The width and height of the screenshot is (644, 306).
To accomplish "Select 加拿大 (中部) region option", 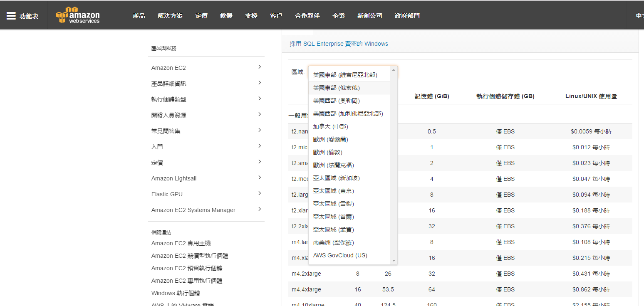I will coord(349,126).
